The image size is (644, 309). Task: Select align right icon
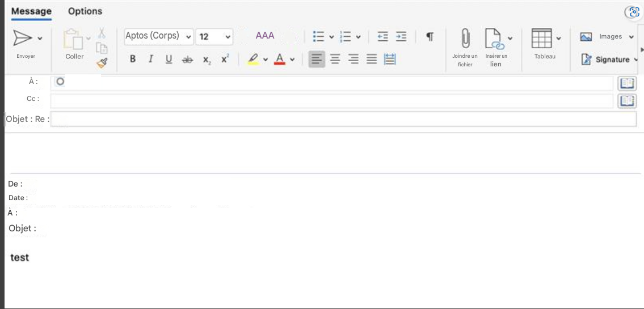point(353,60)
